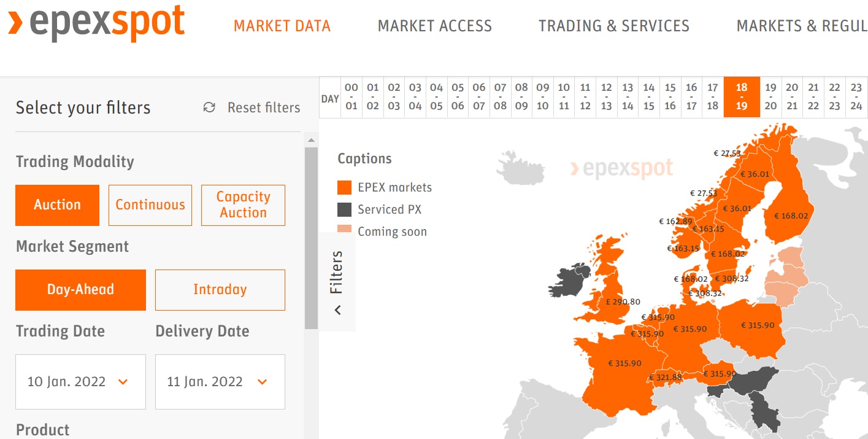Select the 19-20 hour slot
Image resolution: width=868 pixels, height=439 pixels.
771,97
